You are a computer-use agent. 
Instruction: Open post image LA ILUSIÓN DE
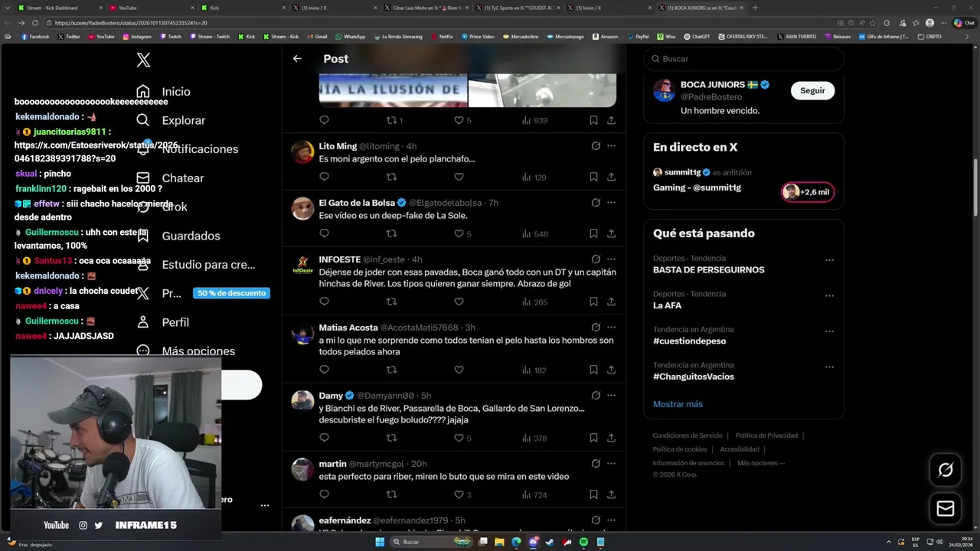393,90
